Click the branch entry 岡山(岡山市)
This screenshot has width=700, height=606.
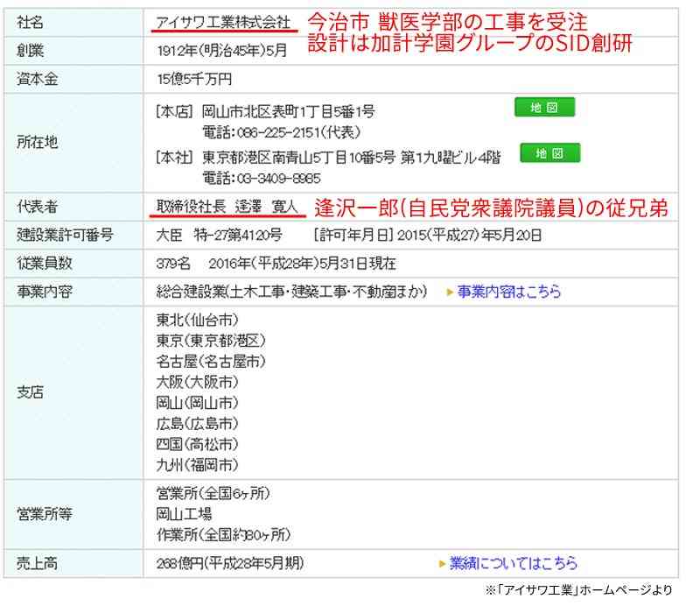198,403
